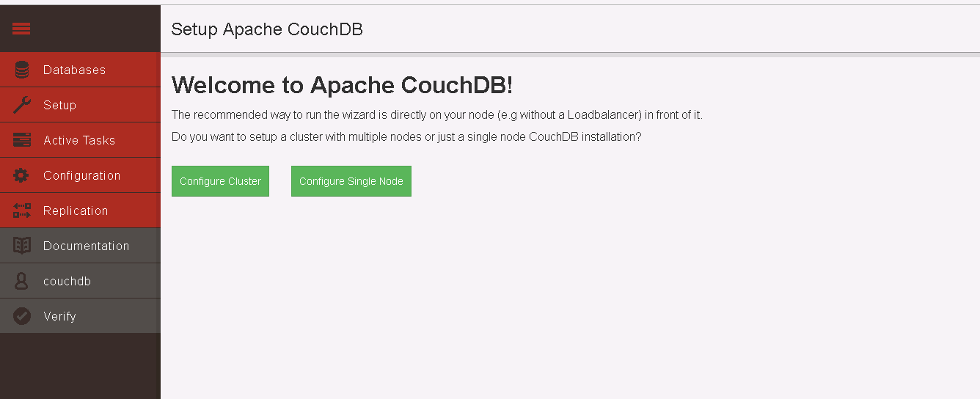This screenshot has height=399, width=980.
Task: Toggle the hamburger menu icon
Action: pos(21,29)
